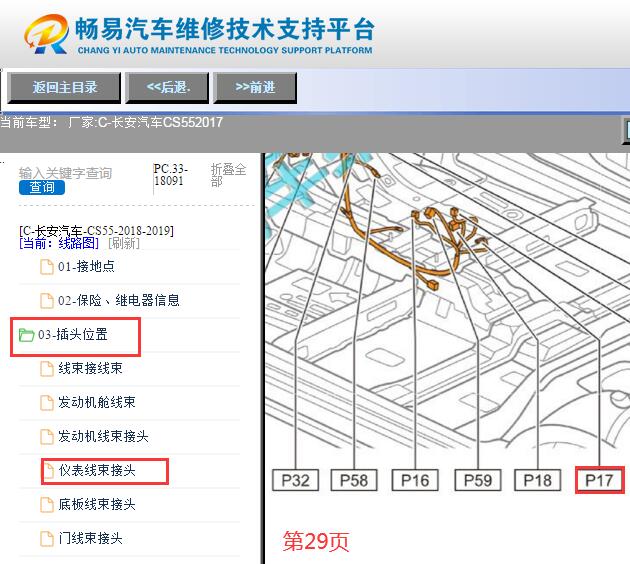
Task: Go back with the <<后退 button
Action: (168, 88)
